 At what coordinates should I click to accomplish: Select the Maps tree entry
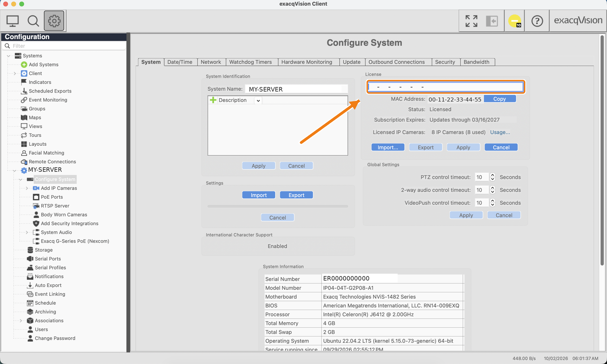[35, 118]
